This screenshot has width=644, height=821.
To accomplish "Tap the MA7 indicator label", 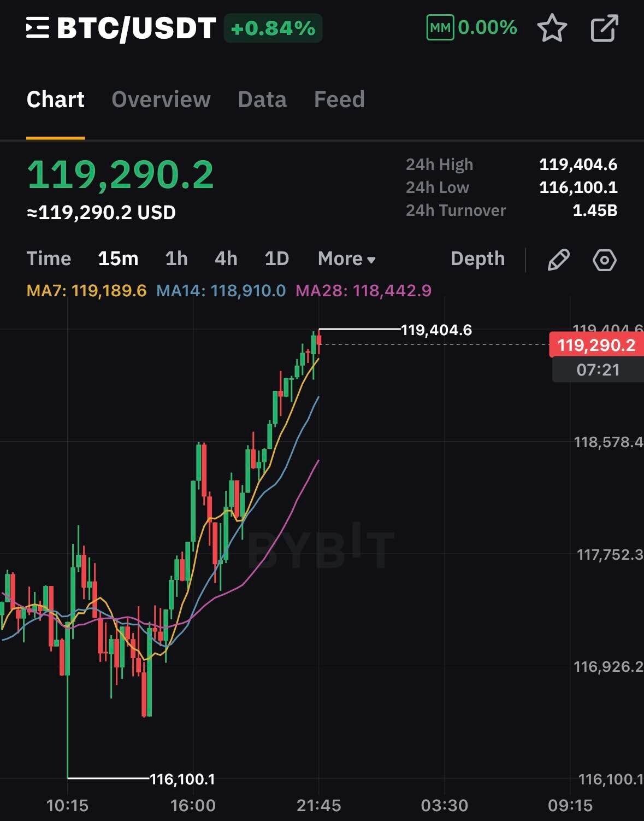I will tap(86, 290).
